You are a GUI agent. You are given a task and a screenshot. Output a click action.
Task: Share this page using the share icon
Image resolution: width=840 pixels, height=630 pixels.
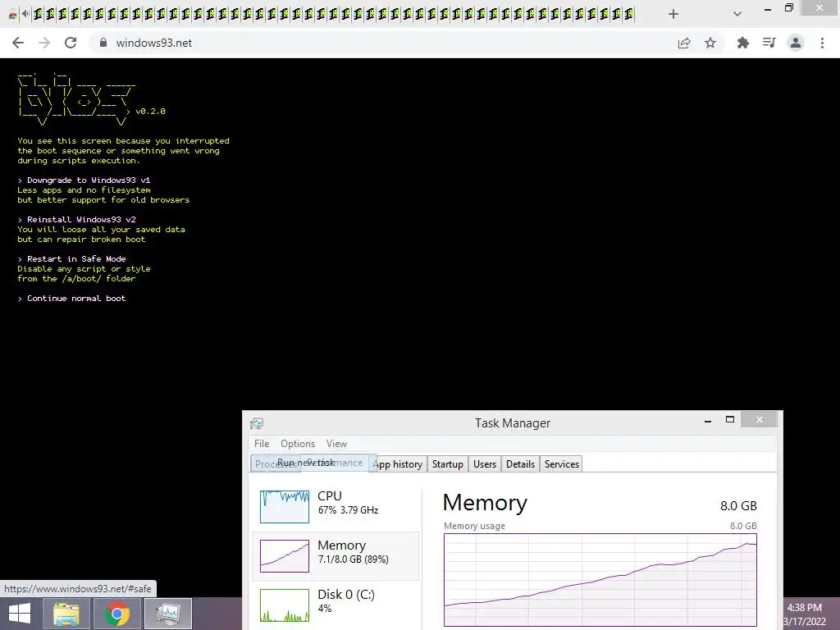684,43
